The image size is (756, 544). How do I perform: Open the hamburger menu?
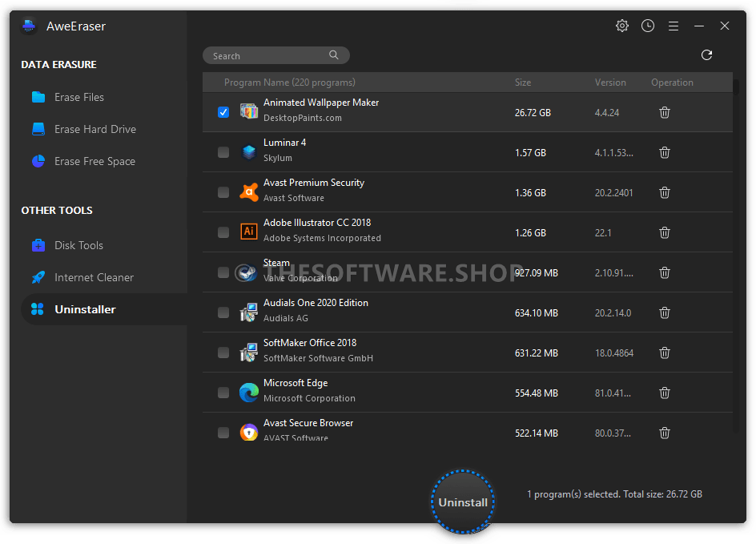pos(674,26)
